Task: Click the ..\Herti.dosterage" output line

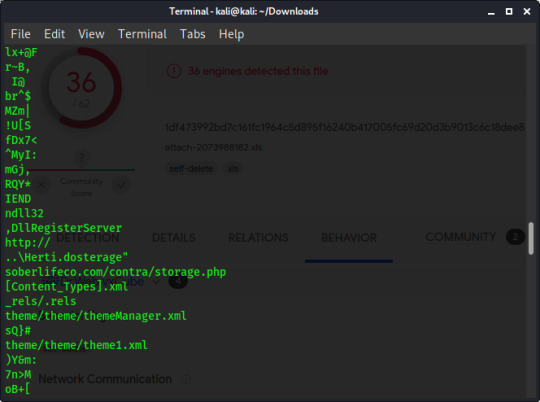Action: (66, 257)
